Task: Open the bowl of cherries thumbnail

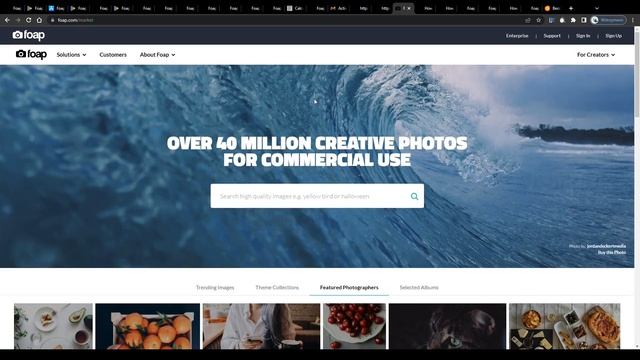Action: click(x=354, y=326)
